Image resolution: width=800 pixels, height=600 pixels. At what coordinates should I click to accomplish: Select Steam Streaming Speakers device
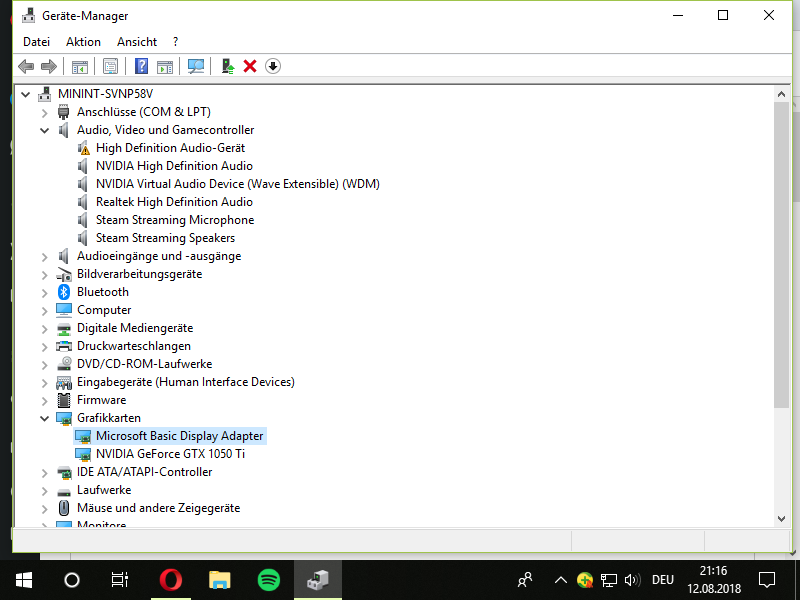(165, 238)
